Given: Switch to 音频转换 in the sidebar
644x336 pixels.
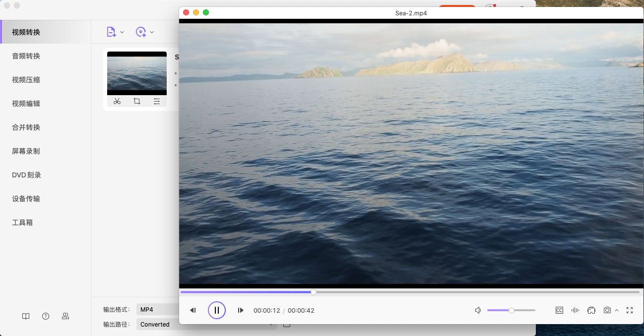Looking at the screenshot, I should click(26, 56).
